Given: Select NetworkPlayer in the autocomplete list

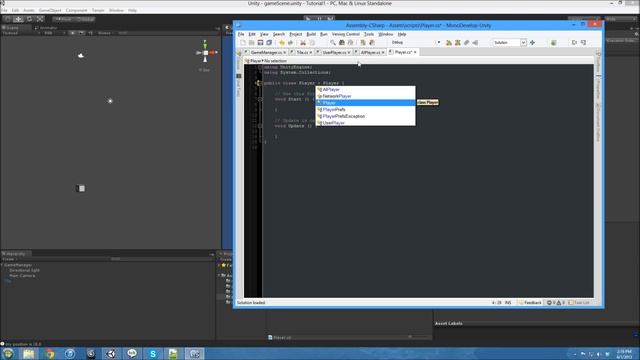Looking at the screenshot, I should [366, 96].
